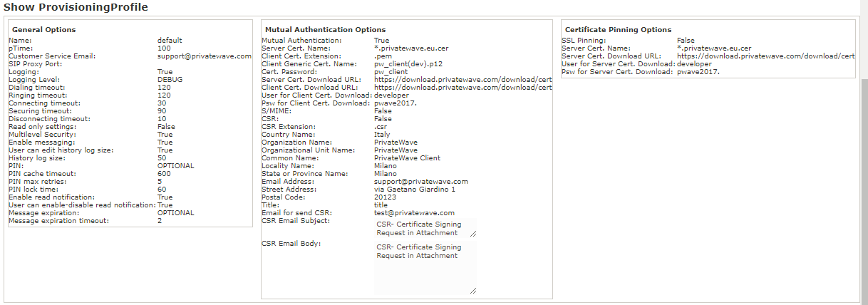
Task: Click the Psw for Server Cert. Download label
Action: (619, 72)
